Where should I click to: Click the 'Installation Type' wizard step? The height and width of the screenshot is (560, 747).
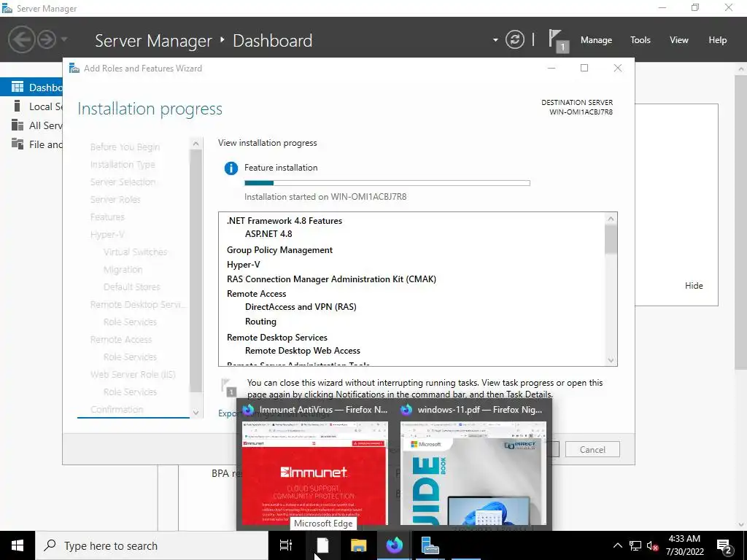[x=123, y=165]
